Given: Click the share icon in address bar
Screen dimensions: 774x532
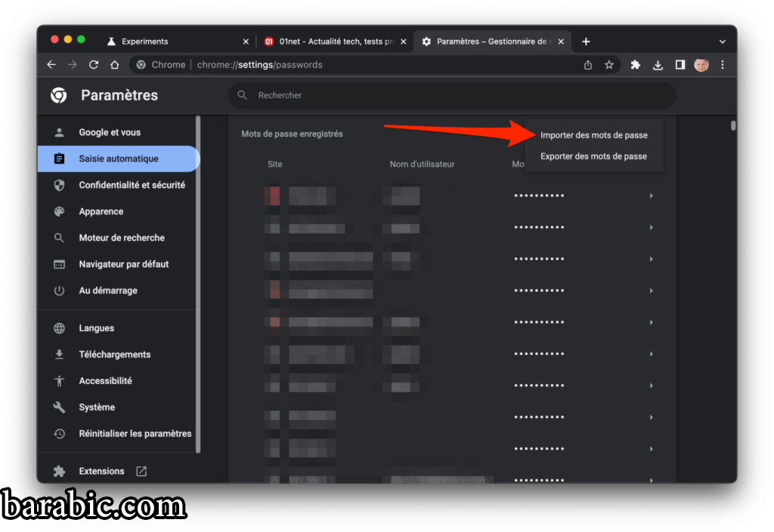Looking at the screenshot, I should pos(588,65).
